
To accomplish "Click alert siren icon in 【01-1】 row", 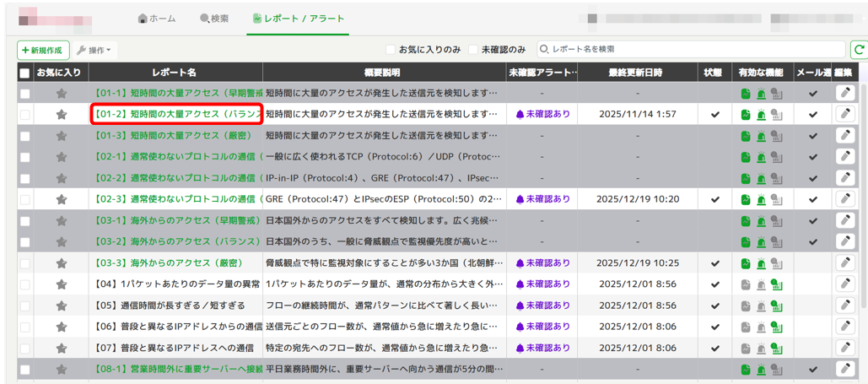I will [761, 93].
